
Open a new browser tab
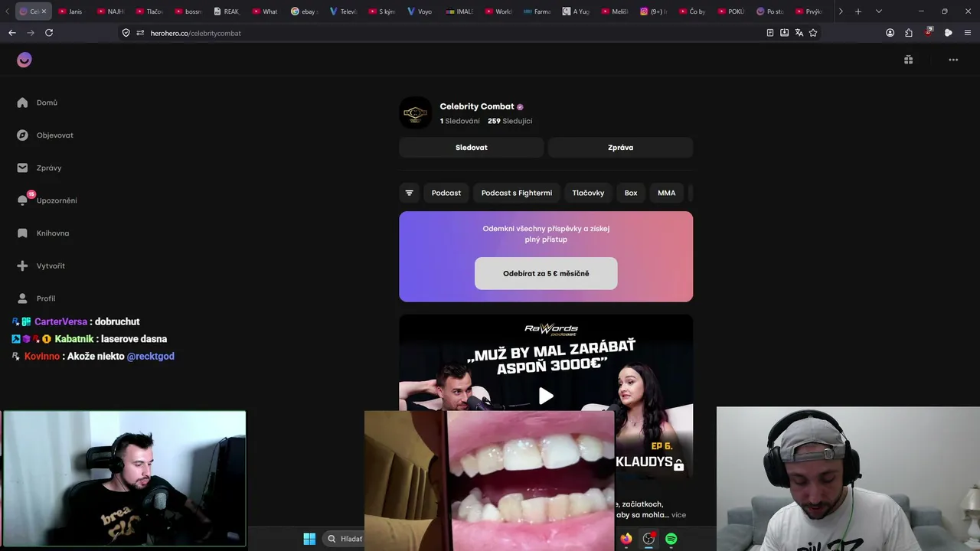[858, 11]
